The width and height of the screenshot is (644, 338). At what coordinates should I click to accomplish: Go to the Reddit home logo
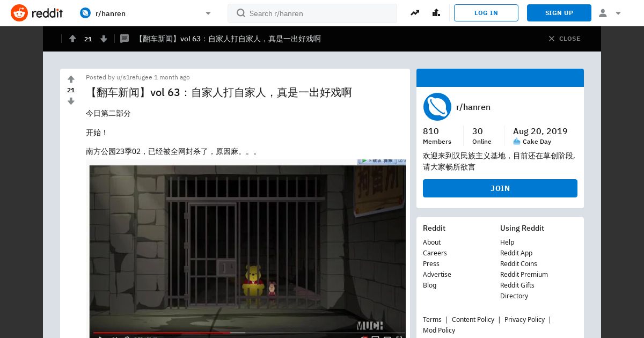36,13
